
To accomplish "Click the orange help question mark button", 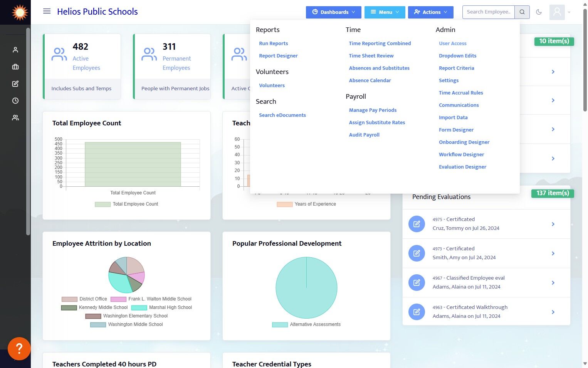I will coord(19,348).
